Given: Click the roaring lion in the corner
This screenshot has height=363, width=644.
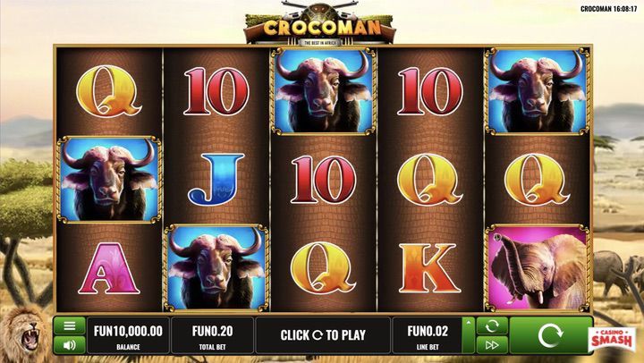Looking at the screenshot, I should (x=25, y=333).
